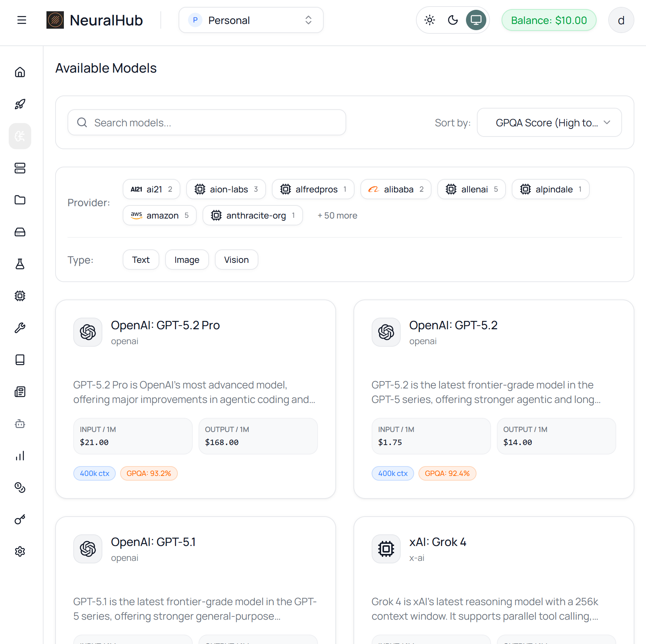Check the Balance: $10.00 button
Image resolution: width=646 pixels, height=644 pixels.
coord(549,20)
